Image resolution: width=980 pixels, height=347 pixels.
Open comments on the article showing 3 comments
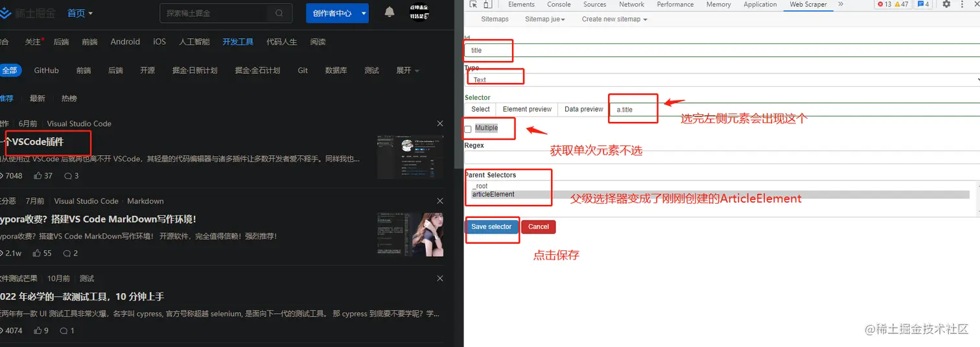tap(71, 176)
